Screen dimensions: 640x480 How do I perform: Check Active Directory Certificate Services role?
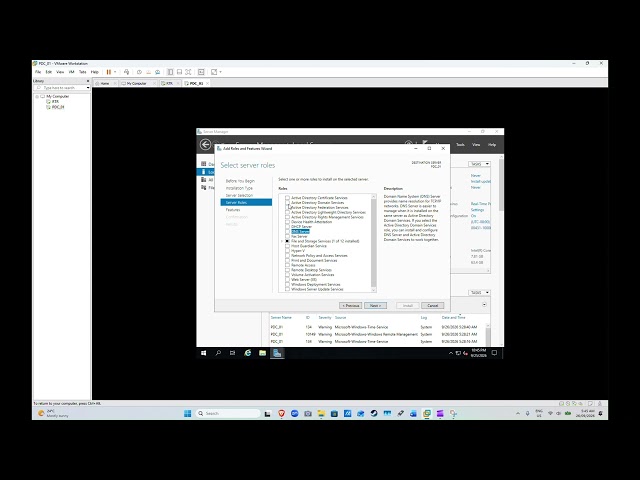point(287,198)
